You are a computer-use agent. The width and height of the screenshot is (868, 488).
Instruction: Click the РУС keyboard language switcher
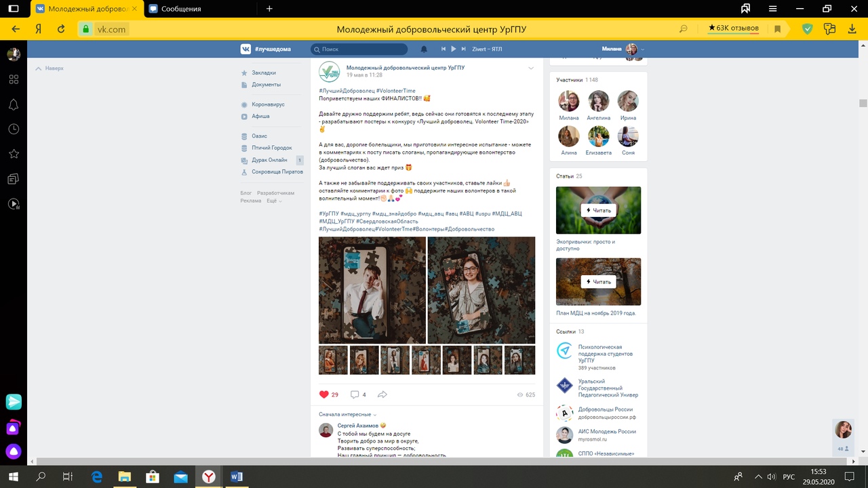(789, 477)
